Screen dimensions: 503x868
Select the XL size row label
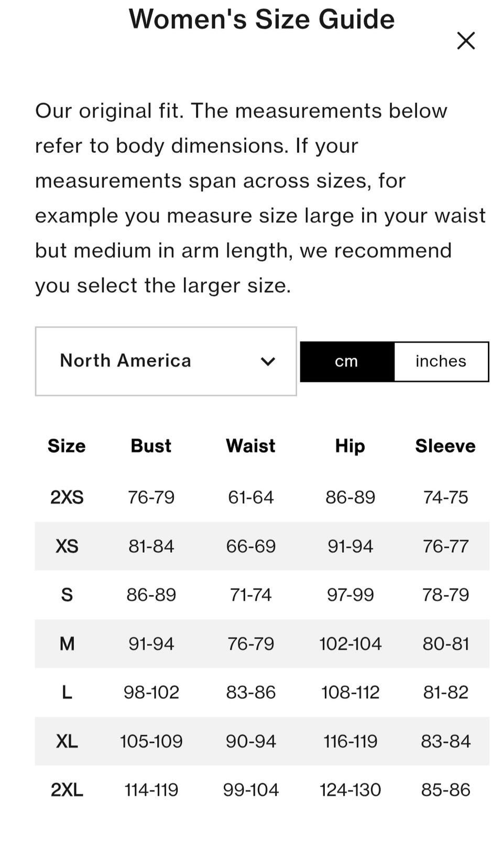pos(67,741)
